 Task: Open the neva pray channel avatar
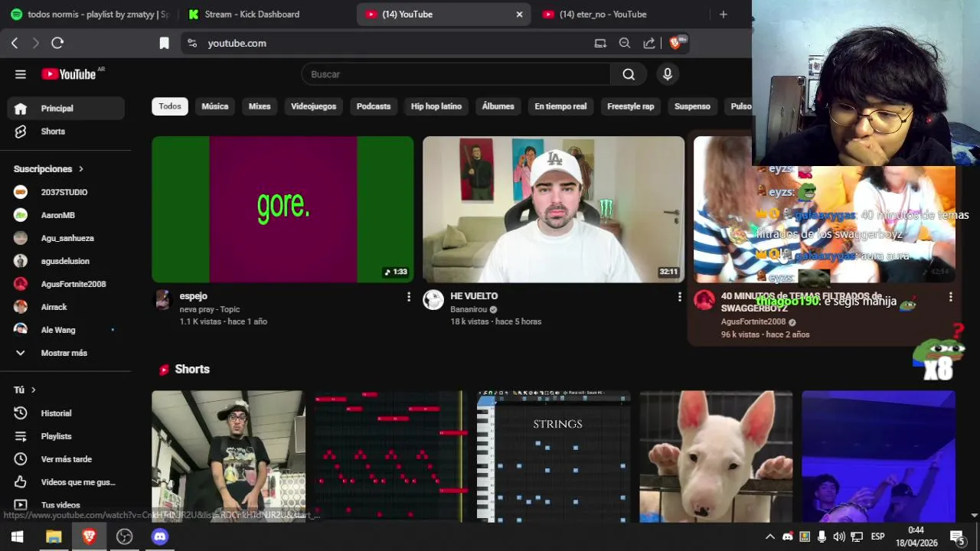coord(162,300)
